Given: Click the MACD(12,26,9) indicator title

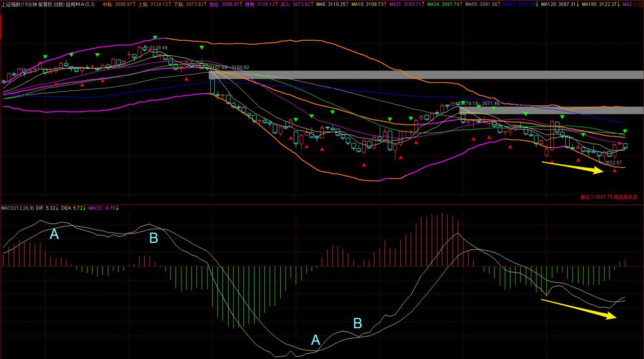Looking at the screenshot, I should tap(18, 208).
